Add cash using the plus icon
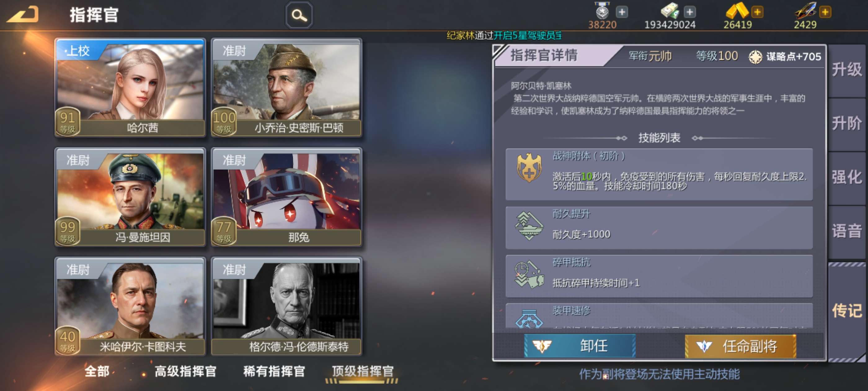The height and width of the screenshot is (391, 868). pos(689,12)
